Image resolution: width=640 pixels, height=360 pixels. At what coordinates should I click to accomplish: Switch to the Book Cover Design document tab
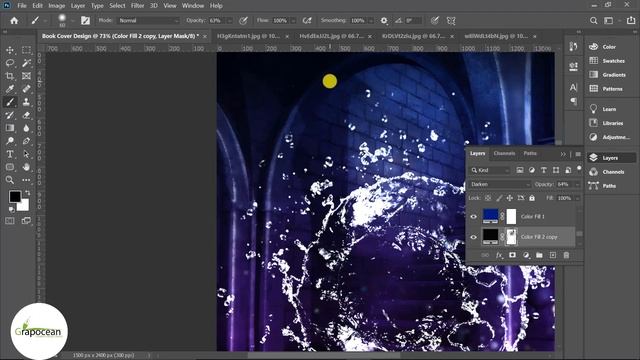pos(120,36)
